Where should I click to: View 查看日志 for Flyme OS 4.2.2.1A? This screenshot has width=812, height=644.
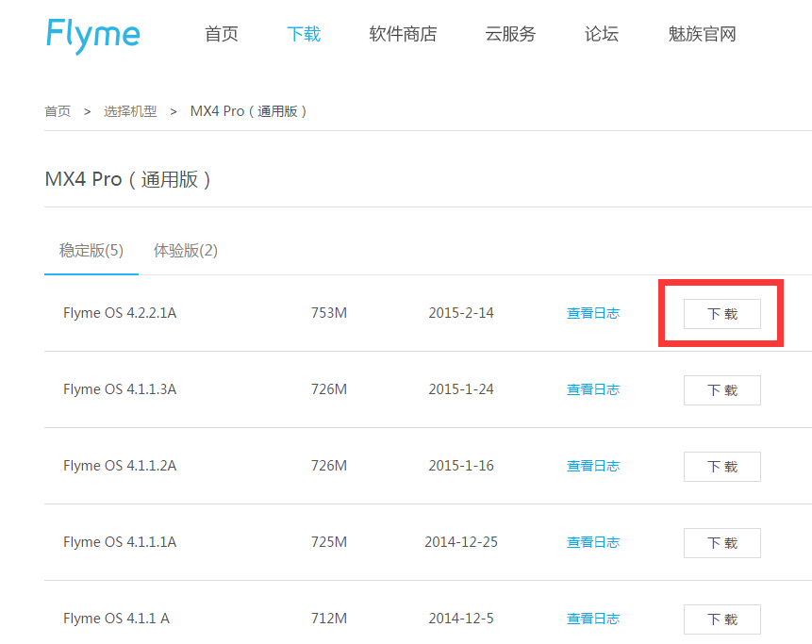(592, 313)
